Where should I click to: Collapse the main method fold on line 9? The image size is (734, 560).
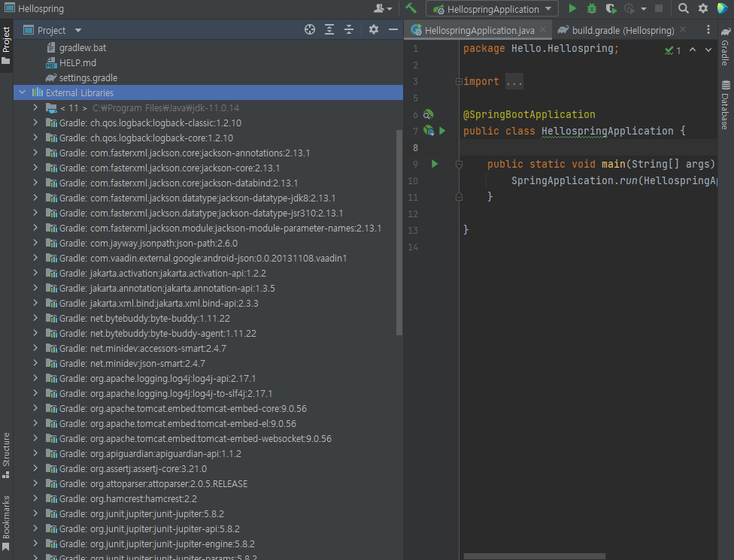coord(459,164)
